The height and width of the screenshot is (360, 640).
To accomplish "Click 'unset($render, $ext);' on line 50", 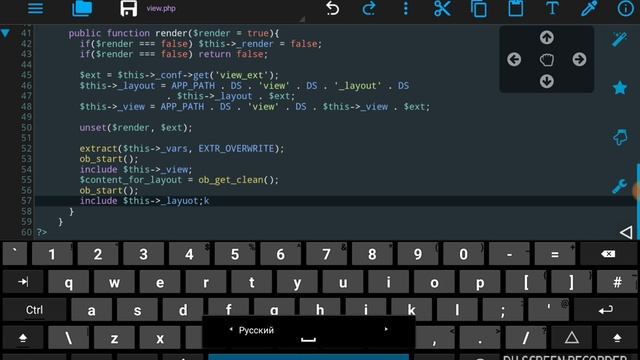I will (136, 128).
